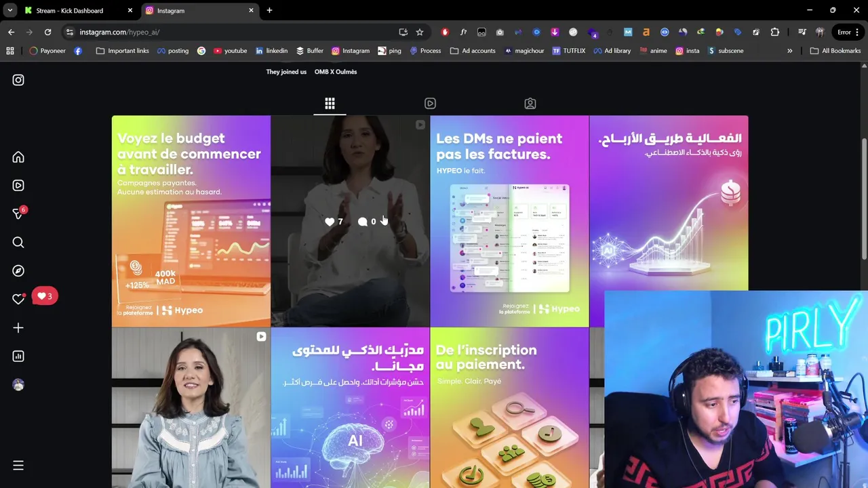
Task: Open Explore compass icon
Action: (18, 271)
